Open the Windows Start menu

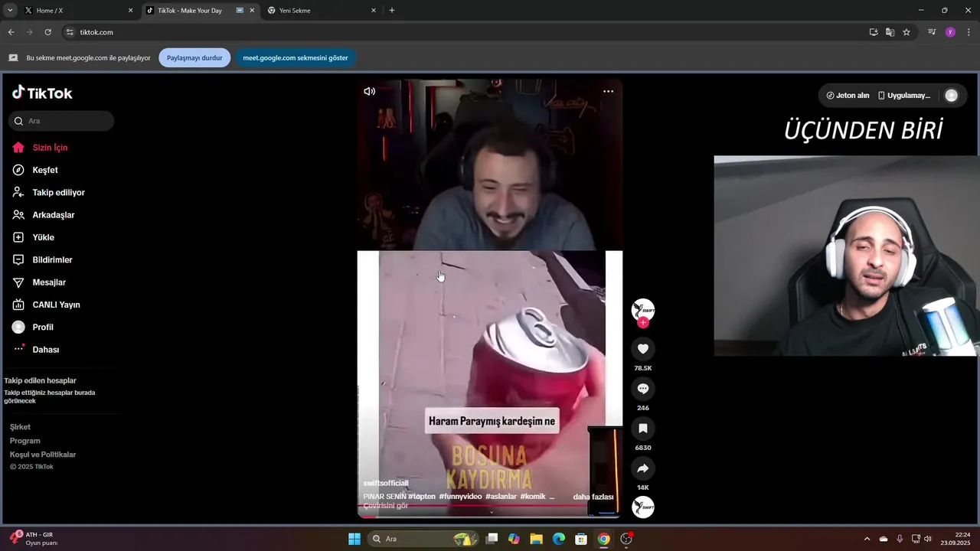click(354, 539)
